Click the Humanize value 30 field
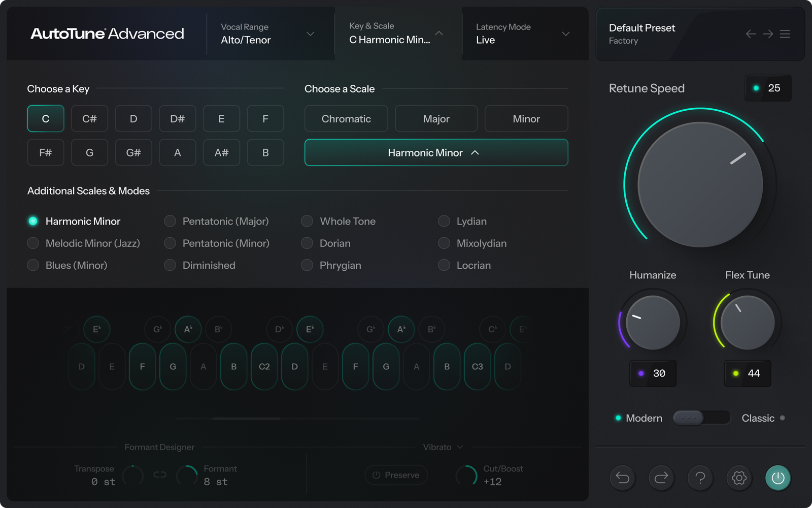Viewport: 812px width, 508px height. 653,373
